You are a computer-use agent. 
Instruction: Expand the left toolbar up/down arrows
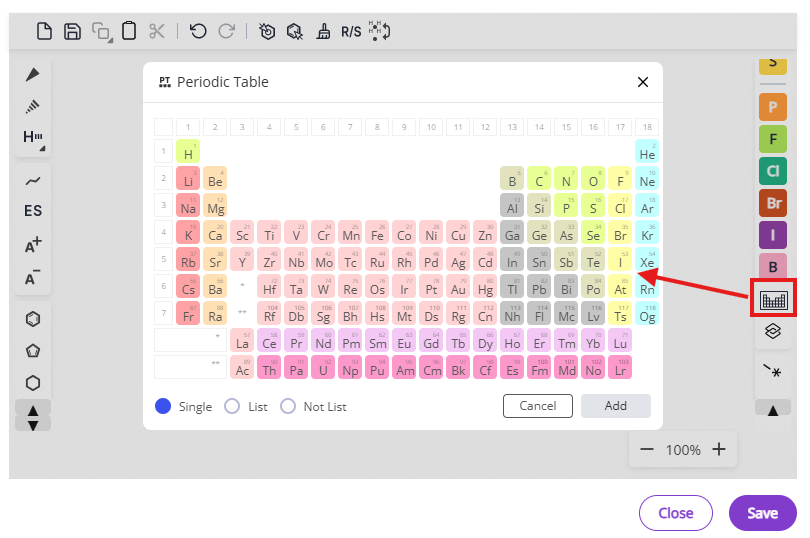pos(33,416)
